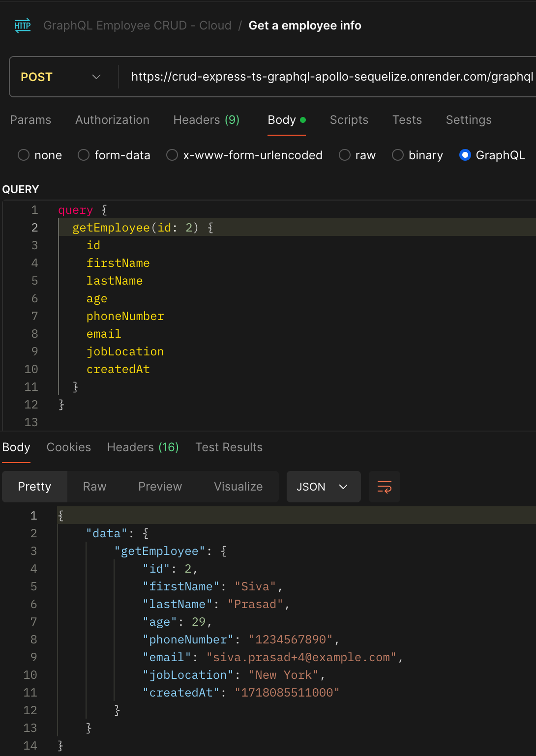Screen dimensions: 536x756
Task: Select the request Body tab
Action: click(x=287, y=120)
